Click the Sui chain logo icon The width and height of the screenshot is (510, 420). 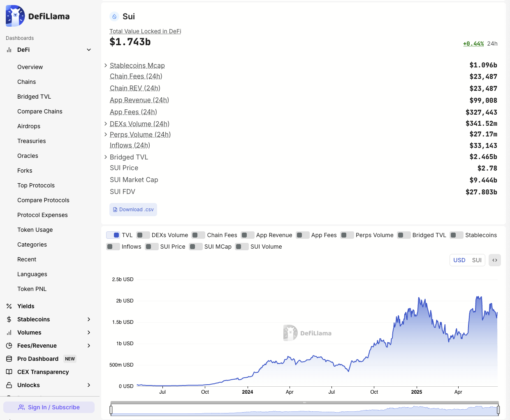(114, 16)
